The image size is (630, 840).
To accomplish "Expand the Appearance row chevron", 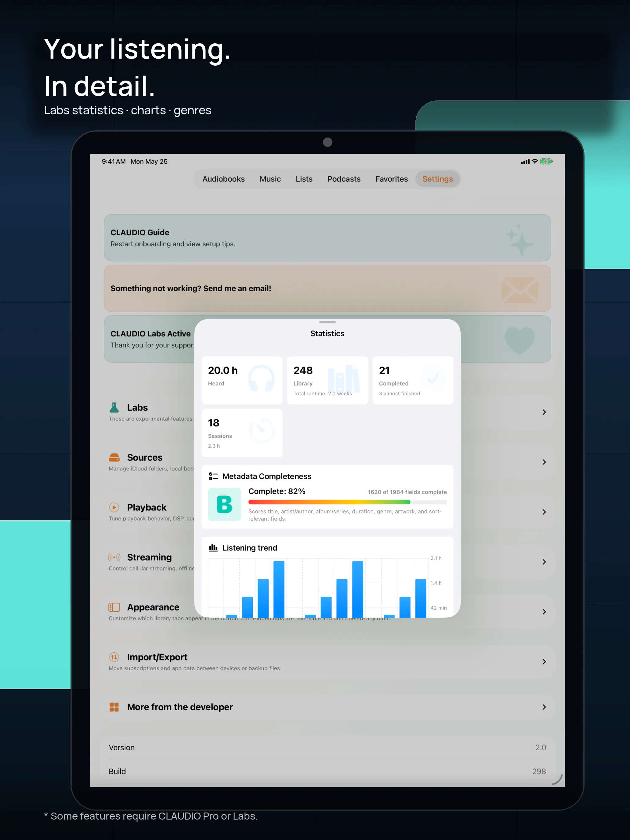I will [544, 612].
